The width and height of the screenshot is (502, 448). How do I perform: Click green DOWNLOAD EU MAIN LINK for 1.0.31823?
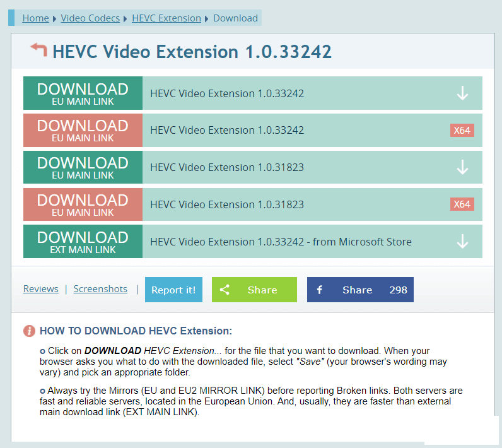pyautogui.click(x=83, y=167)
